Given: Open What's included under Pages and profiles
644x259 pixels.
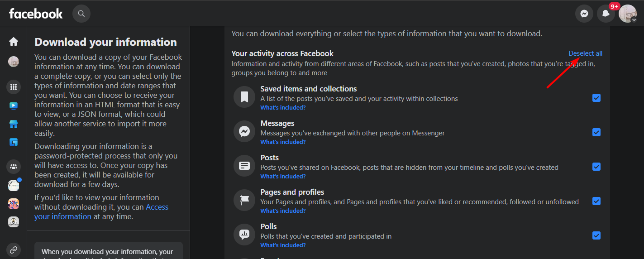Looking at the screenshot, I should click(283, 211).
